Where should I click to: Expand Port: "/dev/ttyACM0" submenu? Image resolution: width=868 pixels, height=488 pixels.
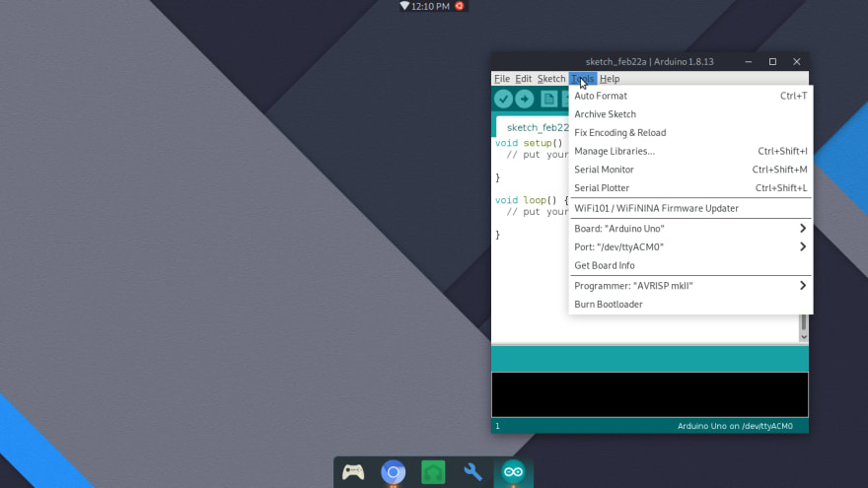pos(690,246)
